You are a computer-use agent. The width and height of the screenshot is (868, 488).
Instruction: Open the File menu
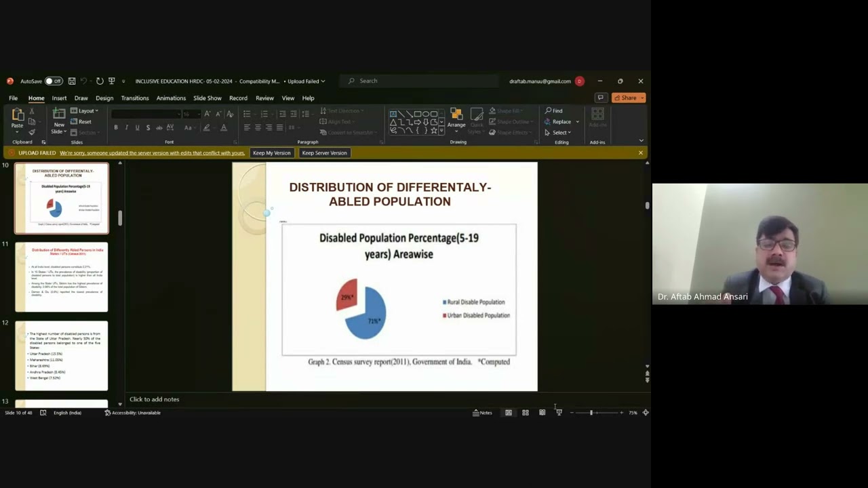[13, 98]
